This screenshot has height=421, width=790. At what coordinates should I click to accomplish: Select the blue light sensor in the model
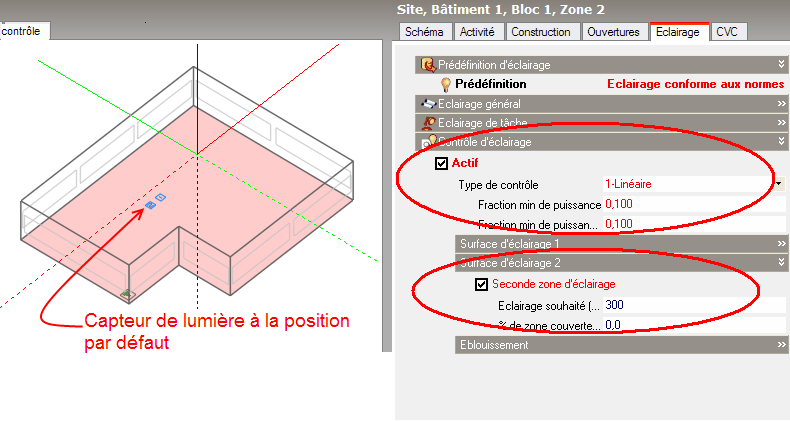click(155, 202)
